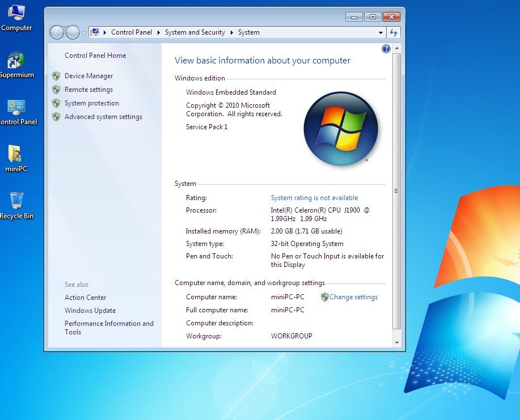Open Windows Update under See also
520x420 pixels.
(90, 311)
